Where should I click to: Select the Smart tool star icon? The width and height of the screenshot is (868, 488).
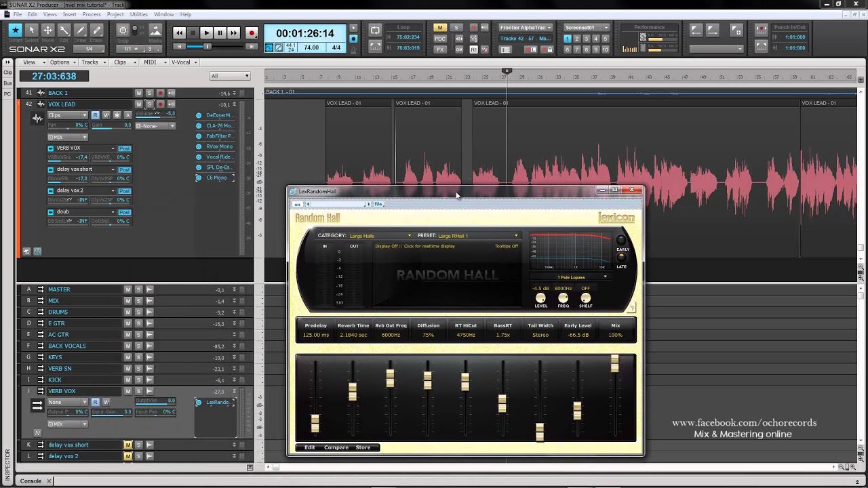click(15, 30)
